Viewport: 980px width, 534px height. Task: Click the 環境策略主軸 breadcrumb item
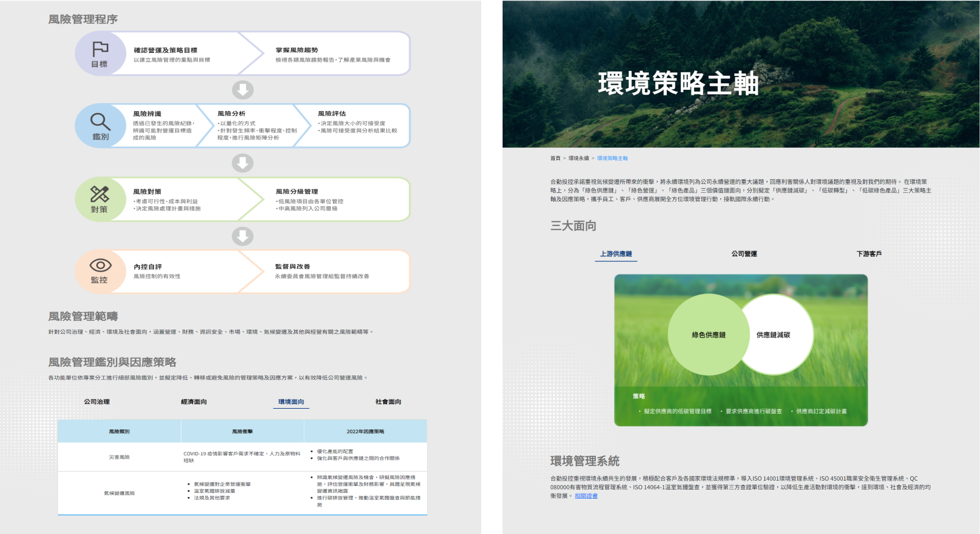click(612, 159)
